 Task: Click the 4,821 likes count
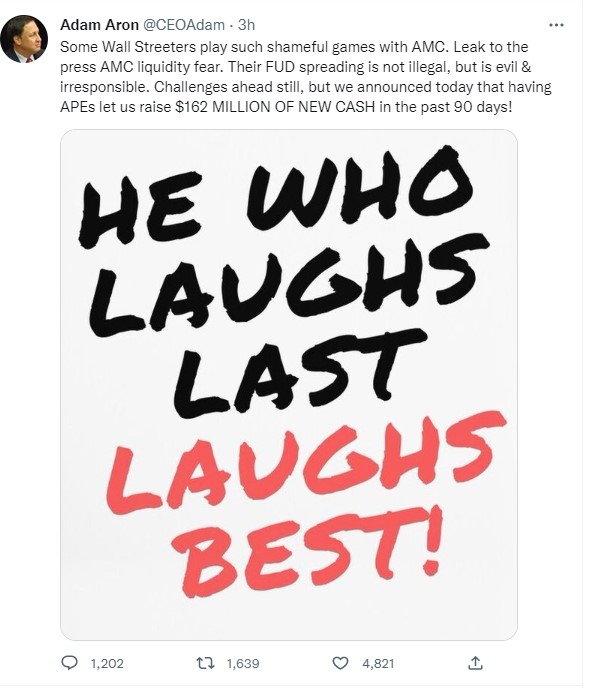(x=378, y=663)
